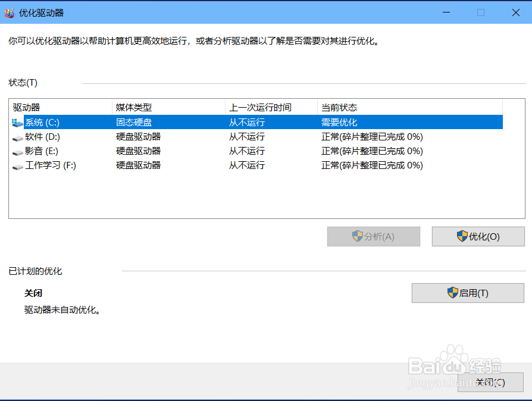Click the grayed-out 分析(A) button
The image size is (532, 401).
[x=373, y=236]
